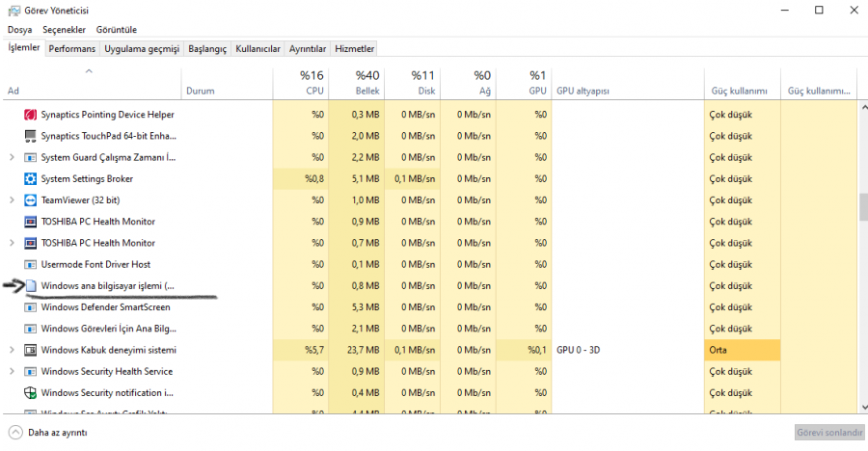Click the Synaptics Pointing Device Helper icon
This screenshot has height=451, width=868.
31,115
